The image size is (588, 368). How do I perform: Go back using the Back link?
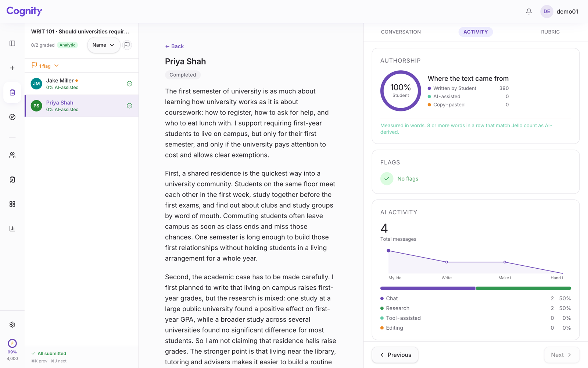click(x=174, y=46)
